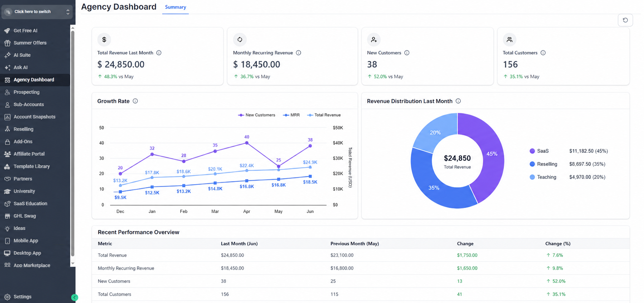Click the Prospecting sidebar icon

pos(7,92)
